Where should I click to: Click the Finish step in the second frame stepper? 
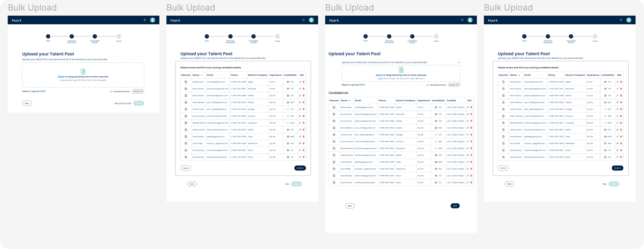[277, 37]
